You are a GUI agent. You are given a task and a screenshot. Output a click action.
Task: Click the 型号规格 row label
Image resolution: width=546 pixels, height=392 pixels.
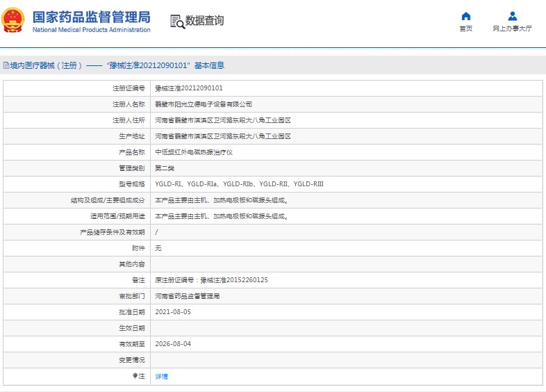click(131, 184)
